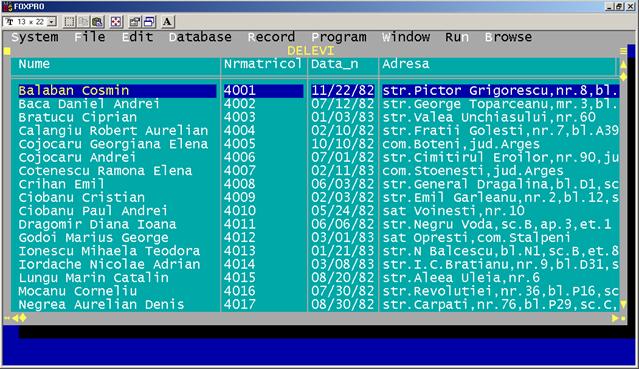Image resolution: width=639 pixels, height=369 pixels.
Task: Select the name Baca Daniel Andrei
Action: tap(89, 104)
